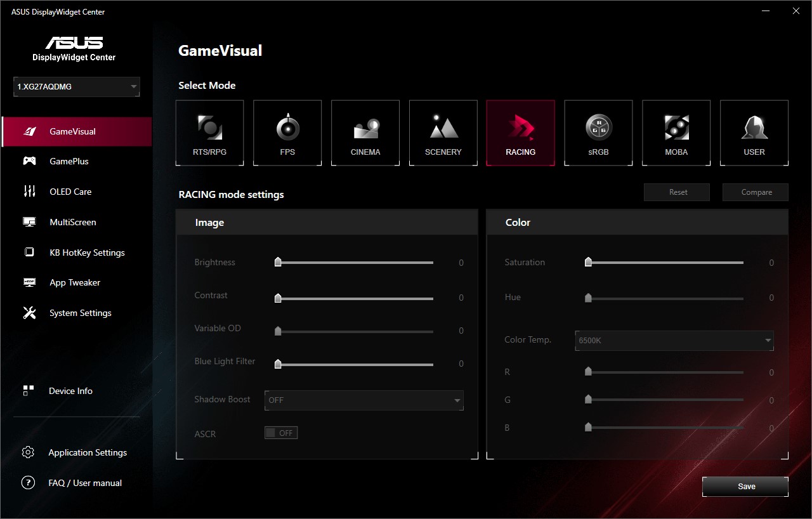Image resolution: width=812 pixels, height=519 pixels.
Task: Go to OLED Care settings
Action: click(70, 192)
